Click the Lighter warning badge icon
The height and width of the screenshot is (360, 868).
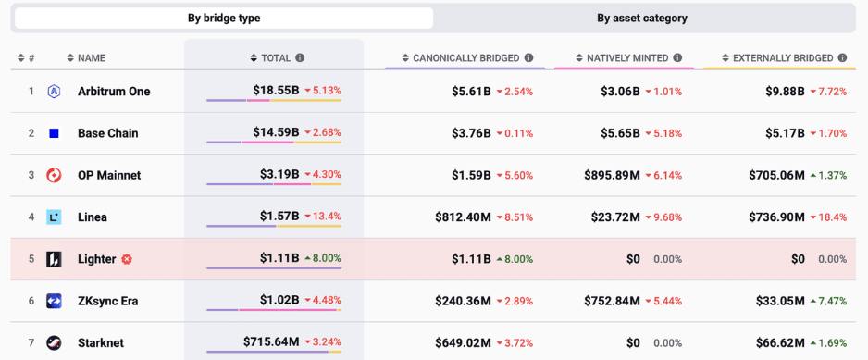tap(127, 259)
